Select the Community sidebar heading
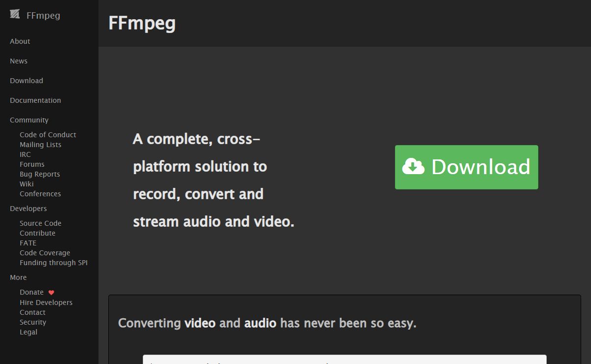Viewport: 591px width, 364px height. pyautogui.click(x=29, y=120)
